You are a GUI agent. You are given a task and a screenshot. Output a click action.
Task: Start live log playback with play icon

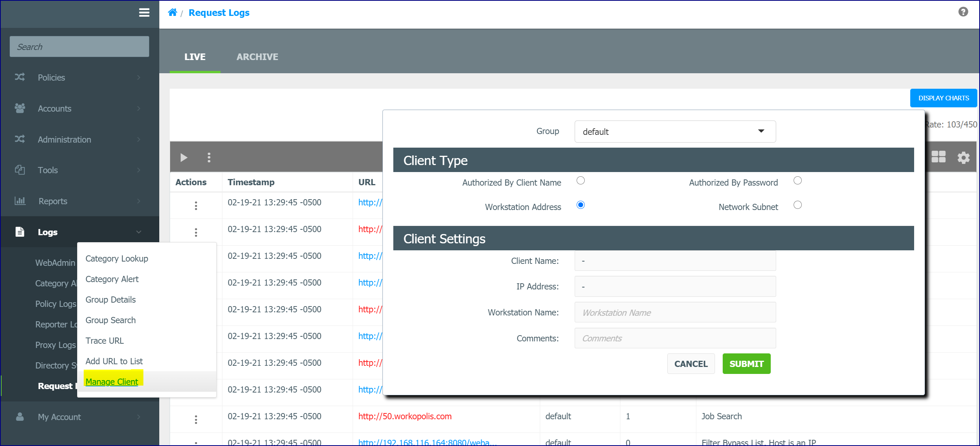coord(184,157)
